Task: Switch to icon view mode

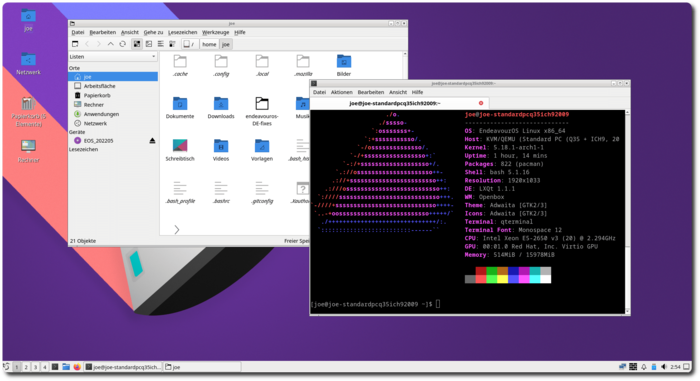Action: pyautogui.click(x=137, y=44)
